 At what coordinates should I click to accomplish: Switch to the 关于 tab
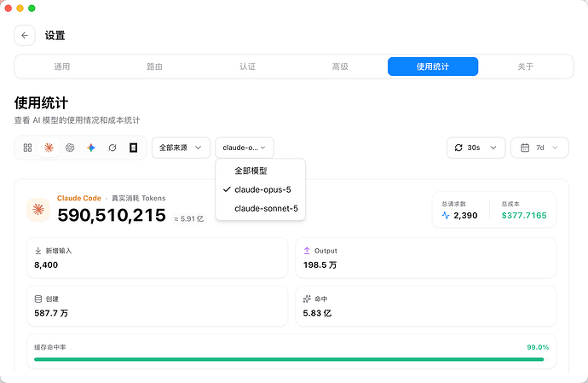[526, 67]
